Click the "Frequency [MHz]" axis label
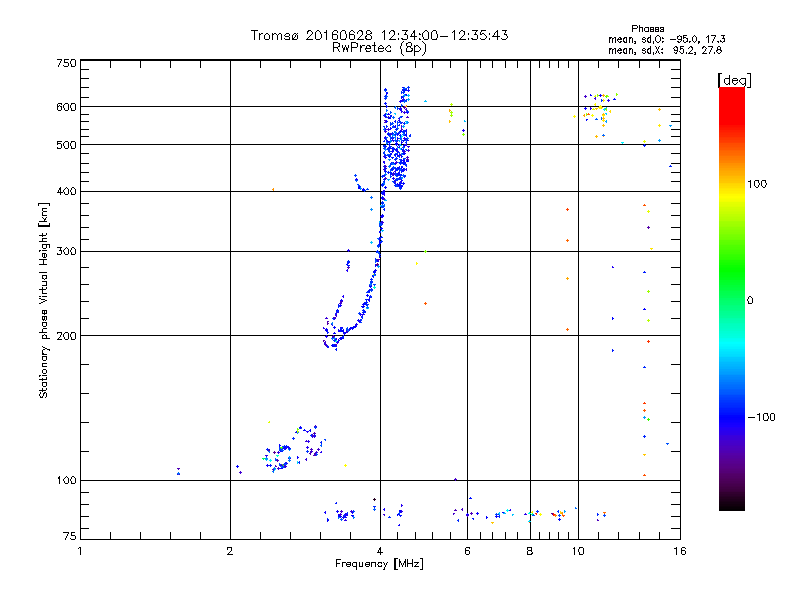The image size is (800, 600). 379,564
